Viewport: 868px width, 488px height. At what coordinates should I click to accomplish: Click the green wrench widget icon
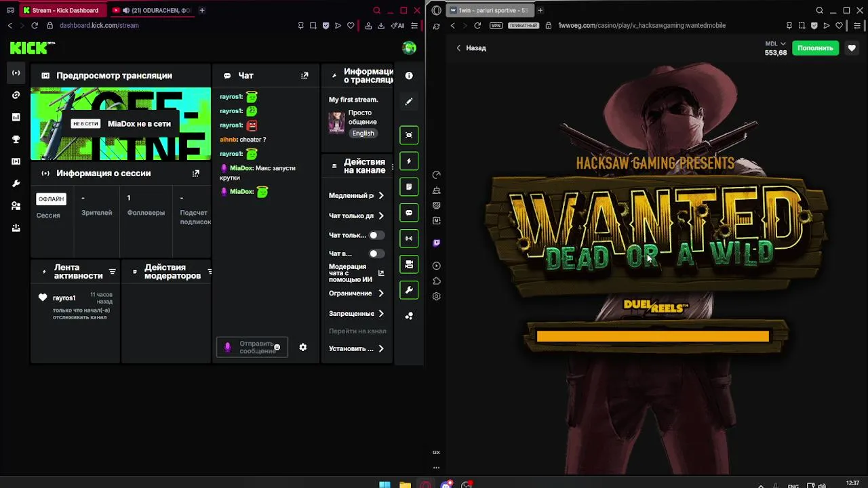(409, 290)
